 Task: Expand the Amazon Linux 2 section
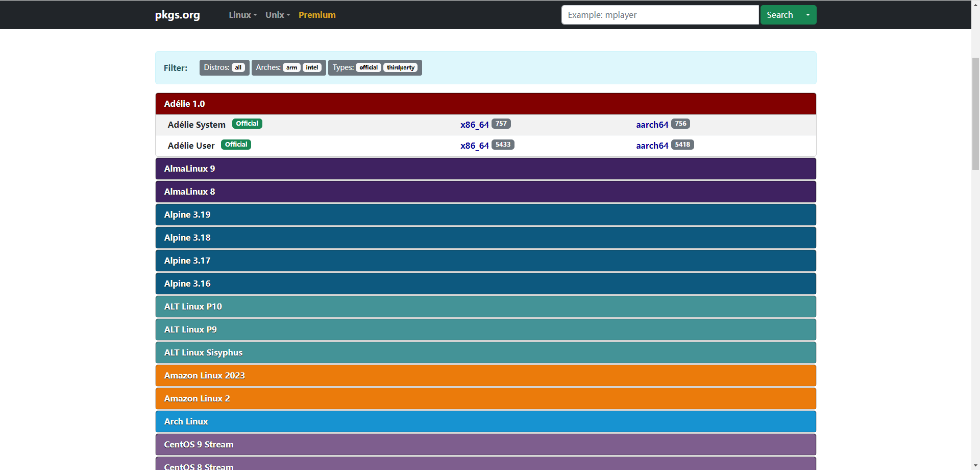(x=485, y=398)
